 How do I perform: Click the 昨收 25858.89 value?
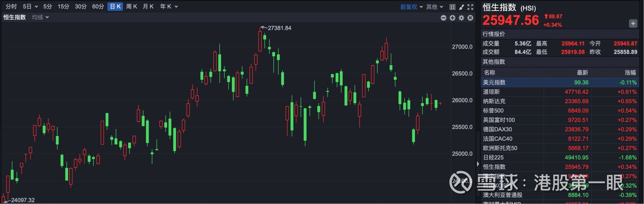tap(626, 52)
